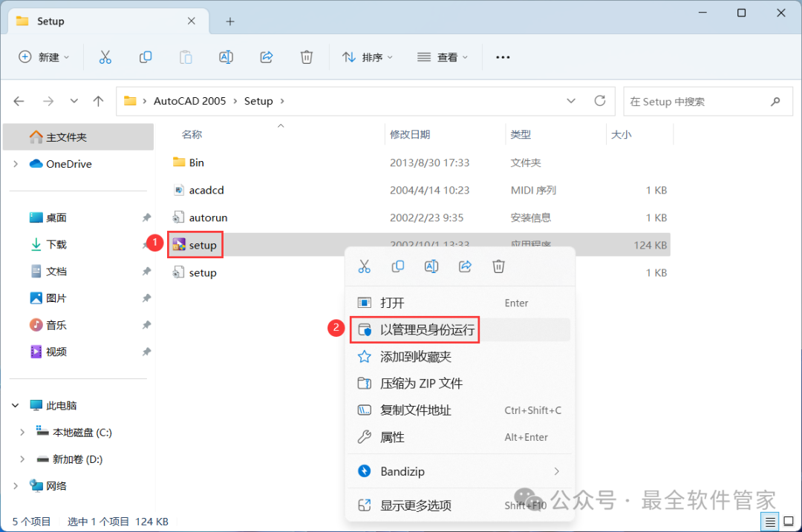Image resolution: width=802 pixels, height=532 pixels.
Task: Go up one folder level
Action: 98,101
